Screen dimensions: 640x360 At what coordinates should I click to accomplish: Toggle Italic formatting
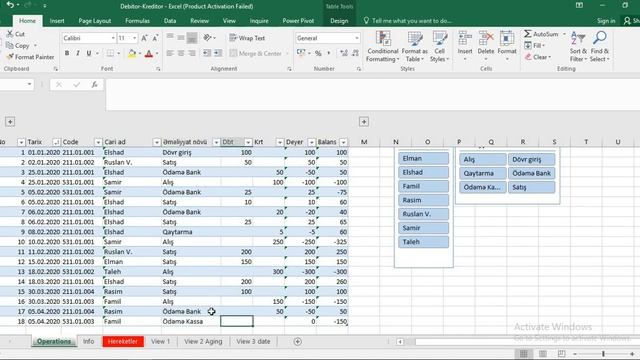coord(78,53)
